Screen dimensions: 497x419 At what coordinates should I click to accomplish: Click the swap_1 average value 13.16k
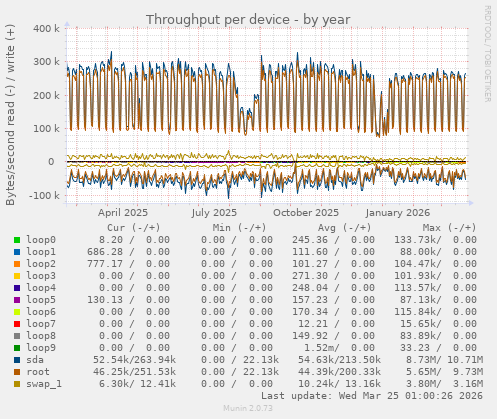[x=363, y=384]
